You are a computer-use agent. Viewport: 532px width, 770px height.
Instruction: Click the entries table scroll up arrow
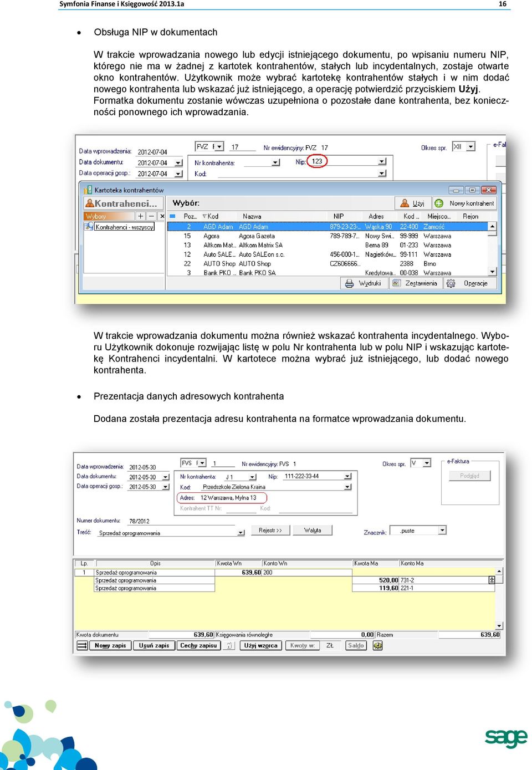499,571
